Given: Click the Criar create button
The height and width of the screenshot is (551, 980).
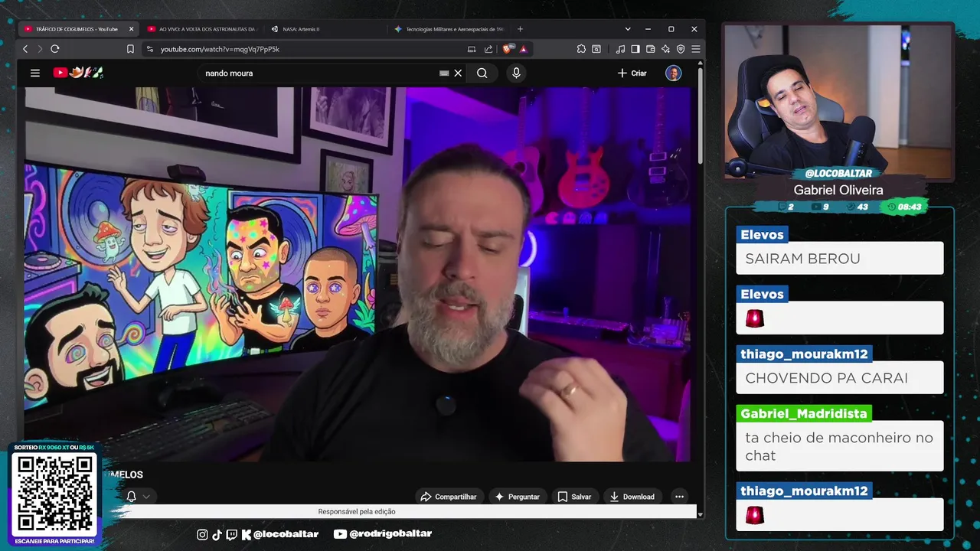Looking at the screenshot, I should point(632,73).
